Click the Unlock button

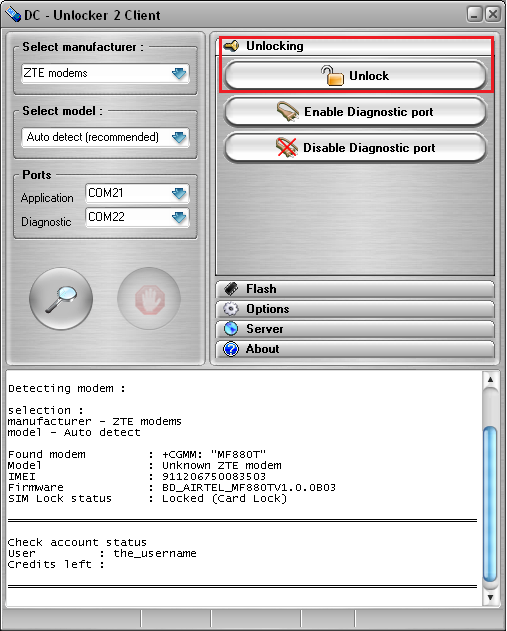(x=355, y=75)
